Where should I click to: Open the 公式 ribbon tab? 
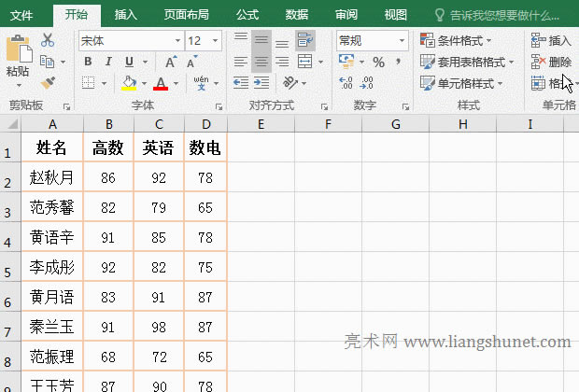pyautogui.click(x=247, y=14)
